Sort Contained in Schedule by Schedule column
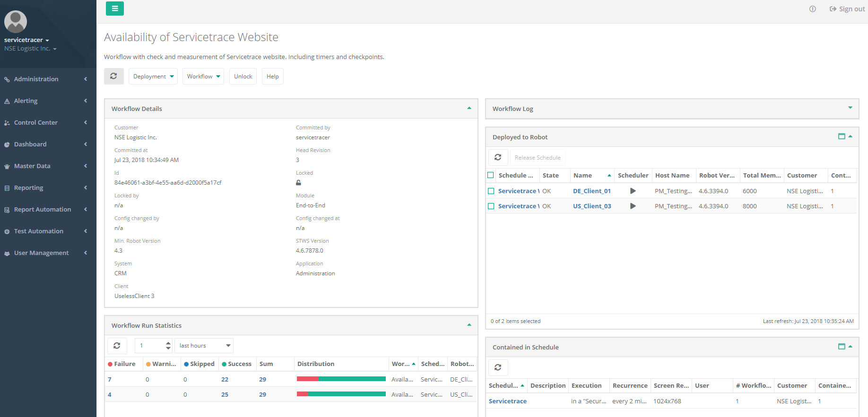The width and height of the screenshot is (868, 417). 506,385
